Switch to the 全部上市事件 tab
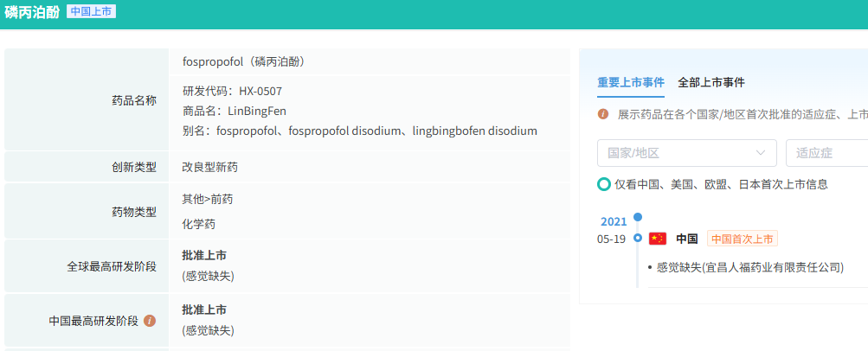This screenshot has width=868, height=351. pyautogui.click(x=711, y=82)
